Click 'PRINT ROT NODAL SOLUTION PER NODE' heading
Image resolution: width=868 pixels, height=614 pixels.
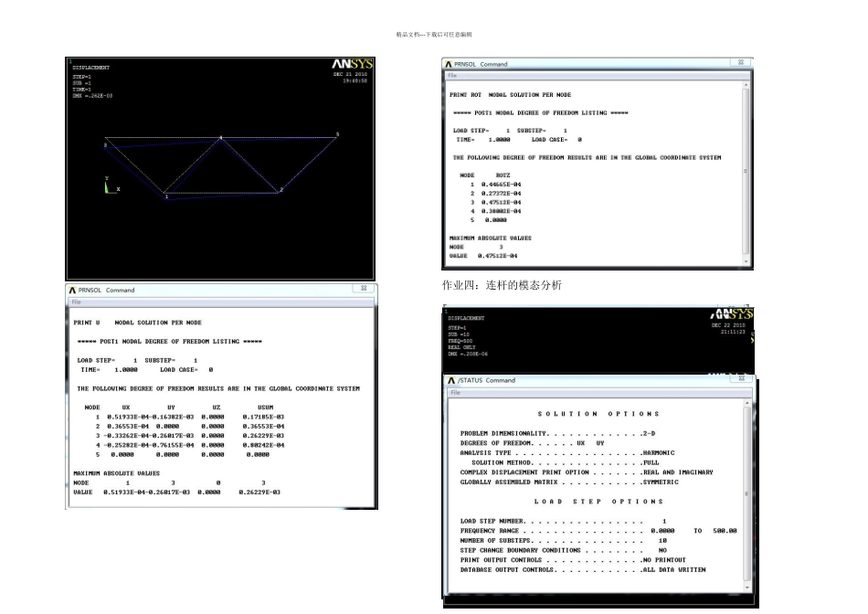click(511, 95)
